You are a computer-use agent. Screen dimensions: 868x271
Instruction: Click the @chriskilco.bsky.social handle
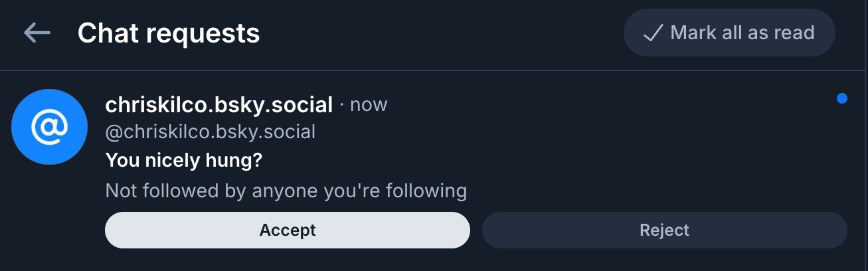[x=210, y=132]
